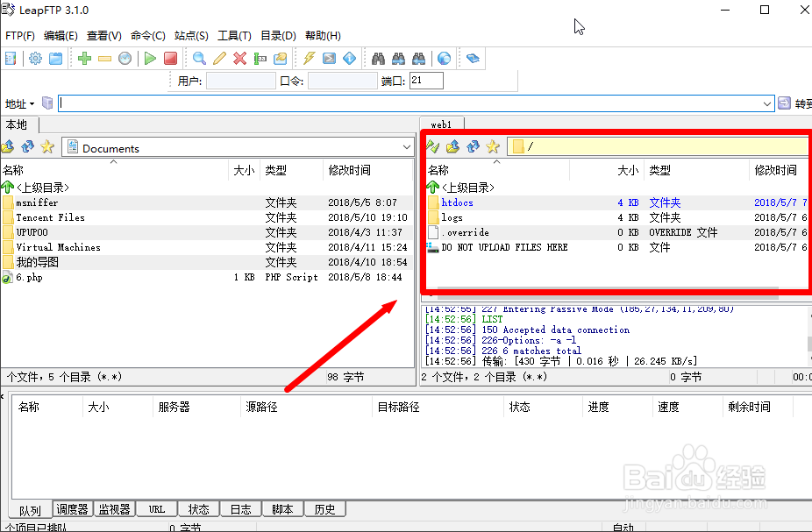Click the 口令 password input field

(342, 81)
